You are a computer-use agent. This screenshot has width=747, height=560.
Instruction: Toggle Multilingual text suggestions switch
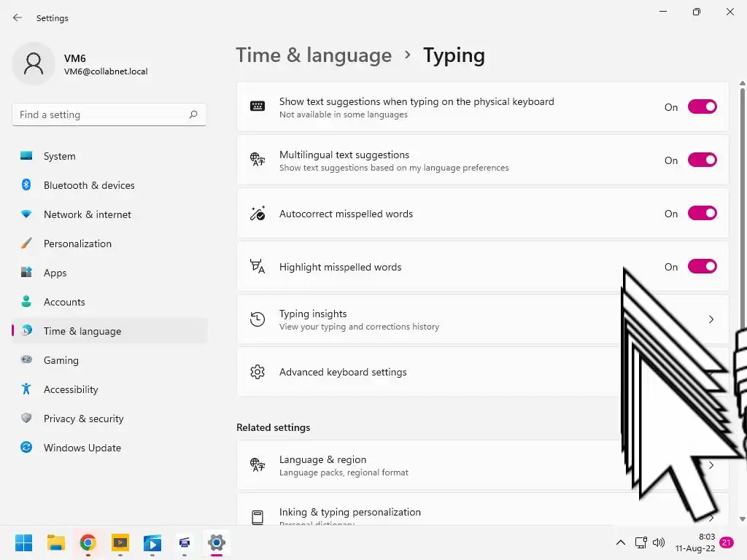(703, 160)
